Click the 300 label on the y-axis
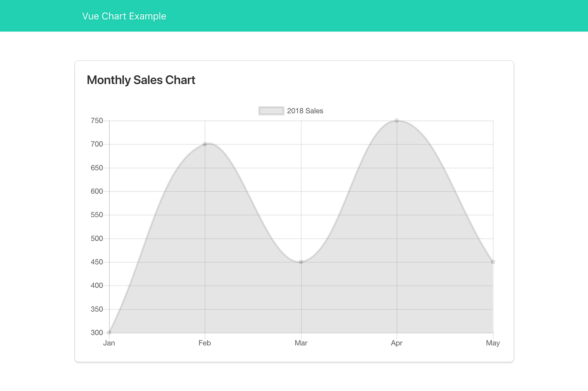Screen dimensions: 588x391 (x=97, y=332)
